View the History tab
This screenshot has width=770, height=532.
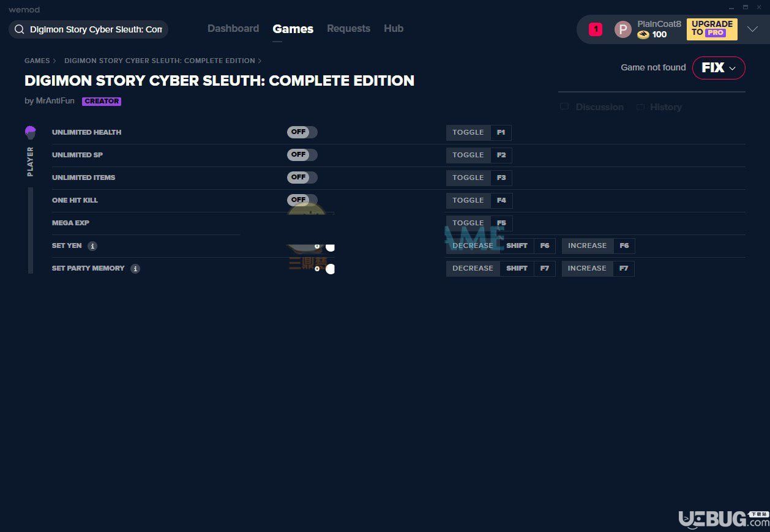coord(659,107)
